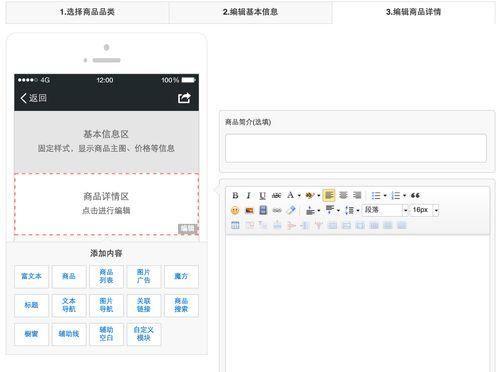Open the bullet list style dropdown
The image size is (500, 372).
pos(385,196)
